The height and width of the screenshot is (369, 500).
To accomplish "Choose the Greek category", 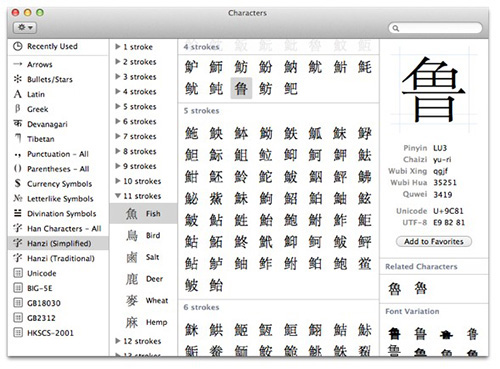I will [x=58, y=109].
